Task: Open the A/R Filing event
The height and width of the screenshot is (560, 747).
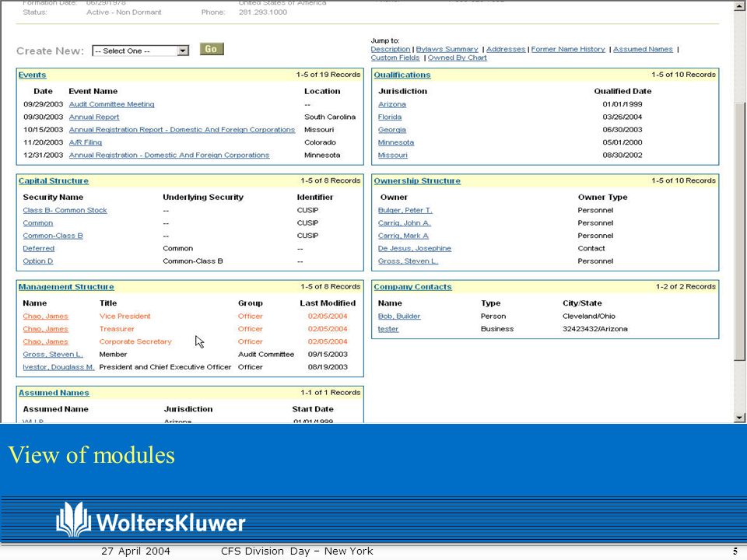Action: tap(86, 142)
